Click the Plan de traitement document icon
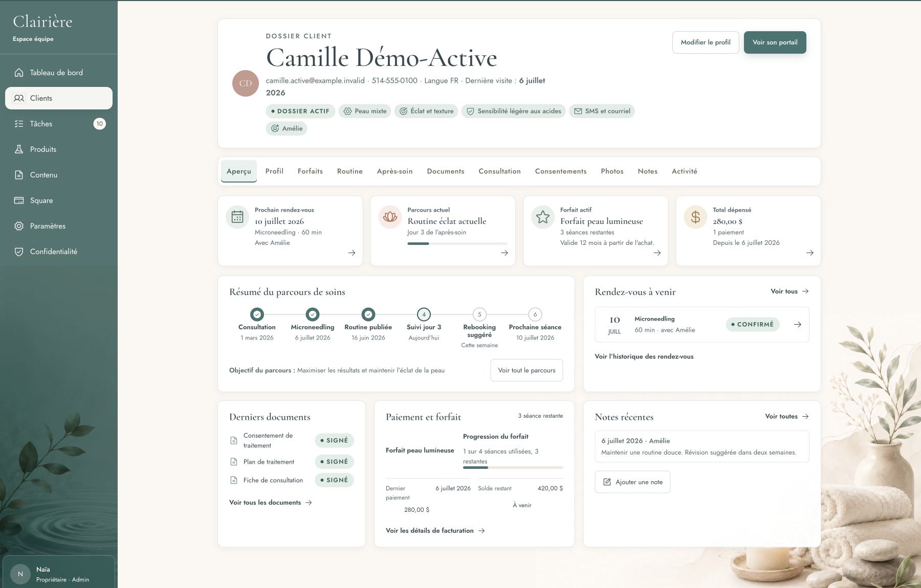Viewport: 921px width, 588px height. (x=234, y=462)
